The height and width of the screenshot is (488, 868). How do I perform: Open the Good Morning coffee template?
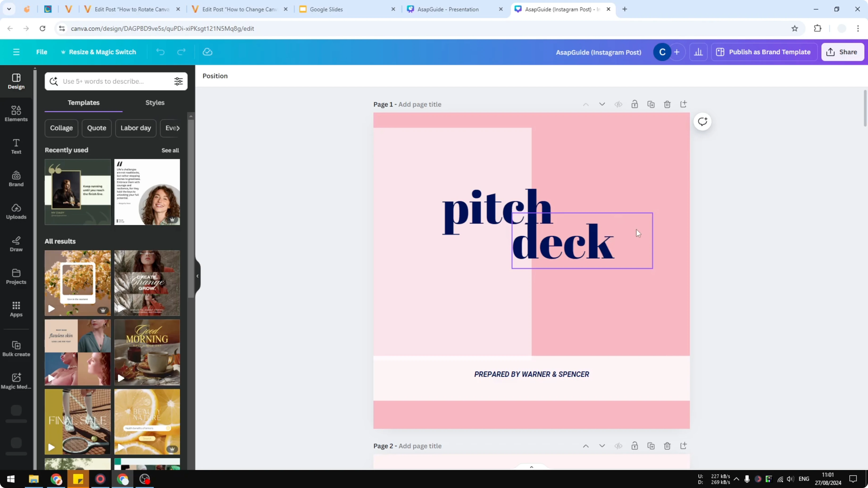[x=147, y=352]
